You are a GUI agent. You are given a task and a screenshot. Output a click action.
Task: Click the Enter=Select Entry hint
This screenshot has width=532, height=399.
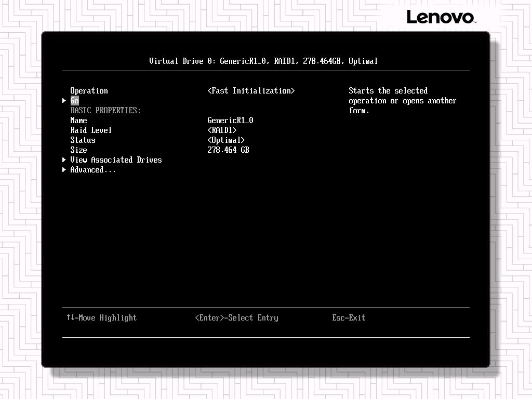point(236,318)
